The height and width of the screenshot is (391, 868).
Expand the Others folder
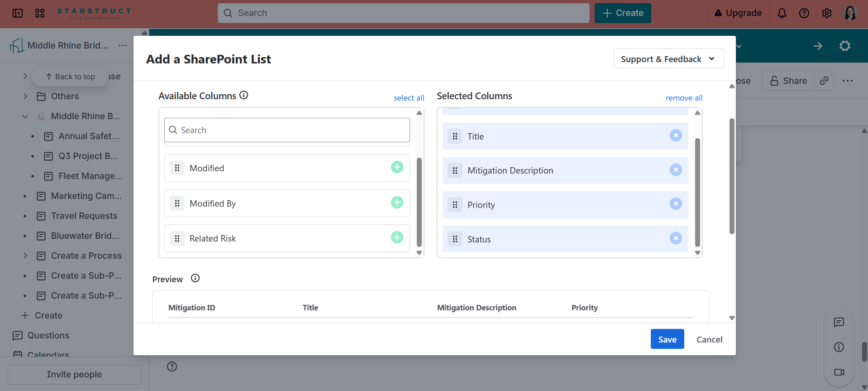pos(25,96)
